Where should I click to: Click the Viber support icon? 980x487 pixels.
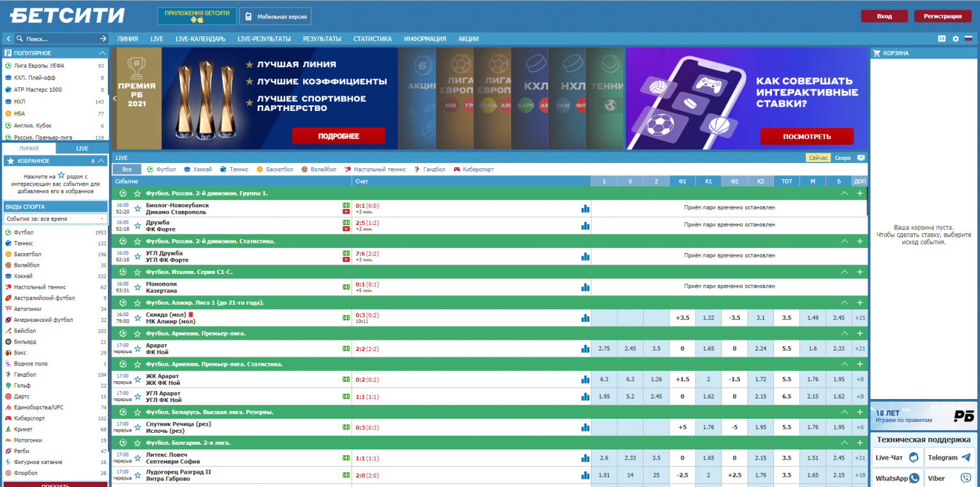[x=966, y=478]
